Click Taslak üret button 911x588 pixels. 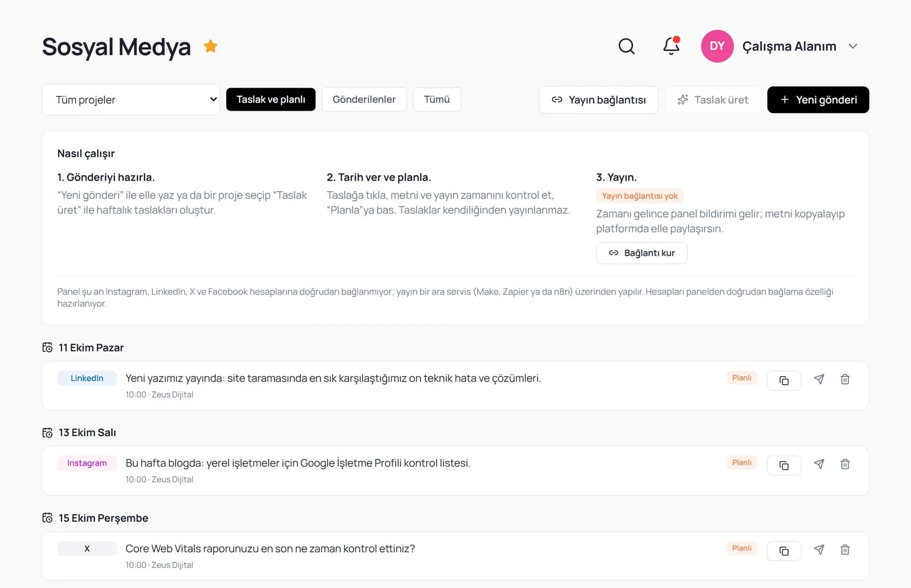pyautogui.click(x=713, y=100)
